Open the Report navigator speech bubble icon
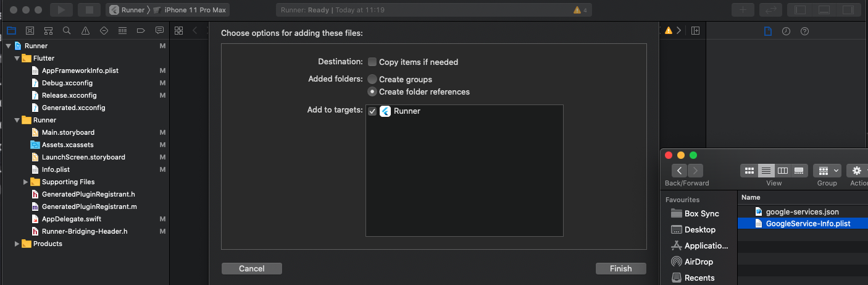 point(159,30)
